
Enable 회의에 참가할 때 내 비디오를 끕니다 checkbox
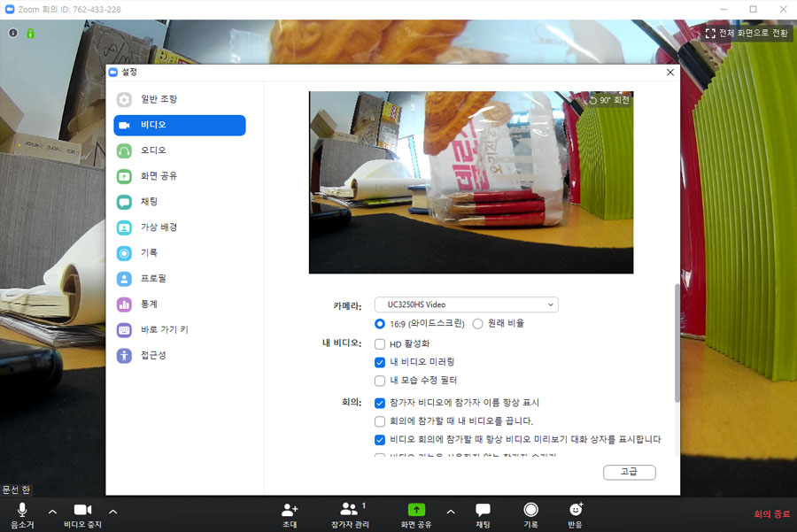(x=380, y=421)
